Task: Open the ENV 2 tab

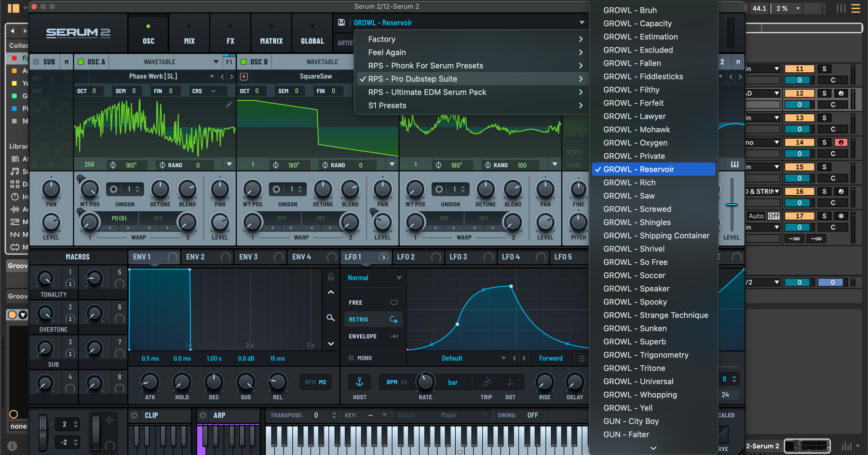Action: pyautogui.click(x=208, y=257)
